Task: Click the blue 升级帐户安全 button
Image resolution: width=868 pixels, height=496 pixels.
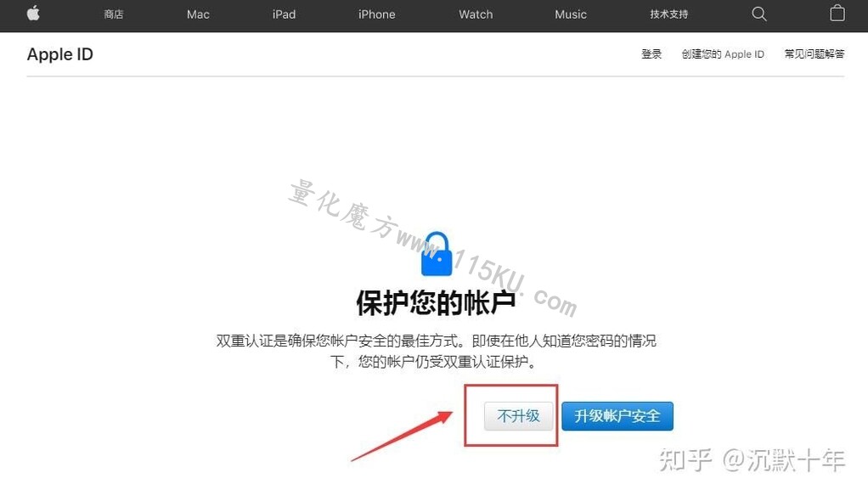Action: [x=617, y=415]
